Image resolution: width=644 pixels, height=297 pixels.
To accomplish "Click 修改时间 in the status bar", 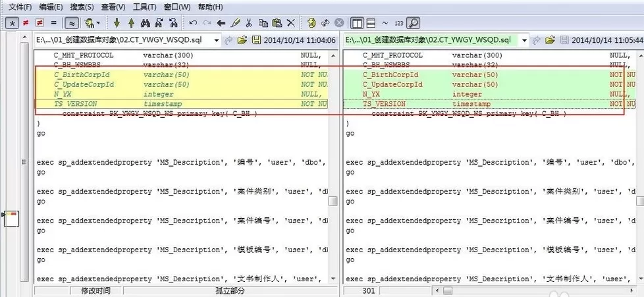I will pyautogui.click(x=95, y=291).
